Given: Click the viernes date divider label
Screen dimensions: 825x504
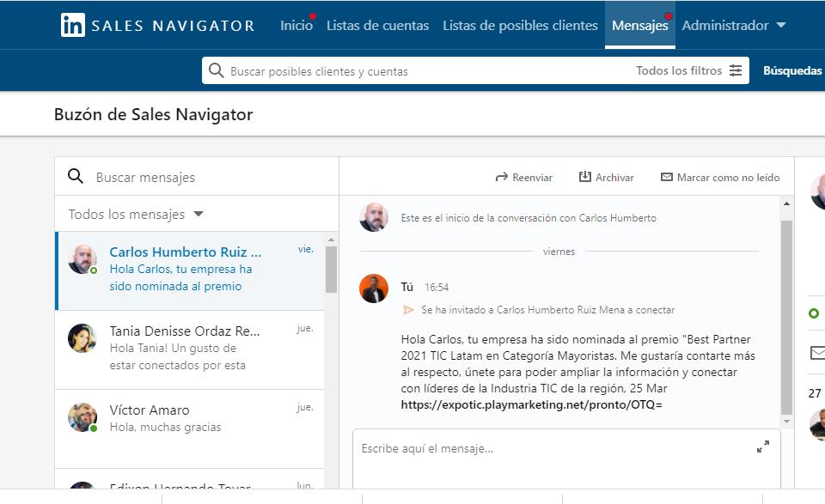Looking at the screenshot, I should [x=559, y=252].
